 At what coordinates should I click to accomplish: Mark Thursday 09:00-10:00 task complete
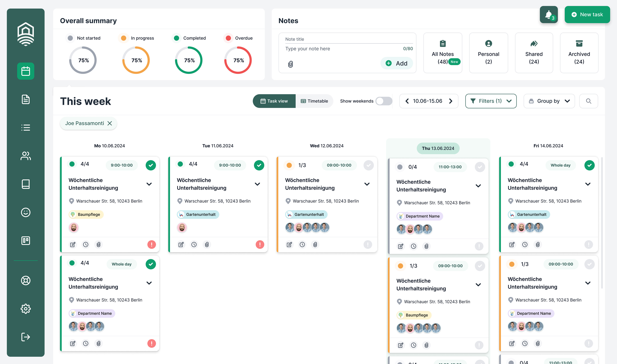(480, 266)
